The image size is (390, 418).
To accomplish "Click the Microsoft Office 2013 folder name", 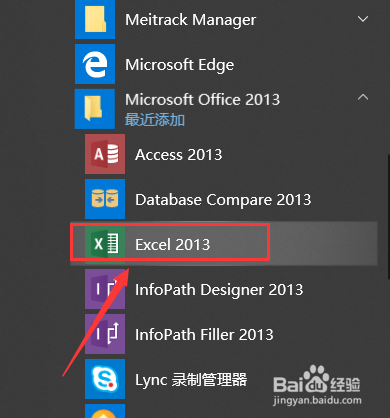I will point(203,100).
